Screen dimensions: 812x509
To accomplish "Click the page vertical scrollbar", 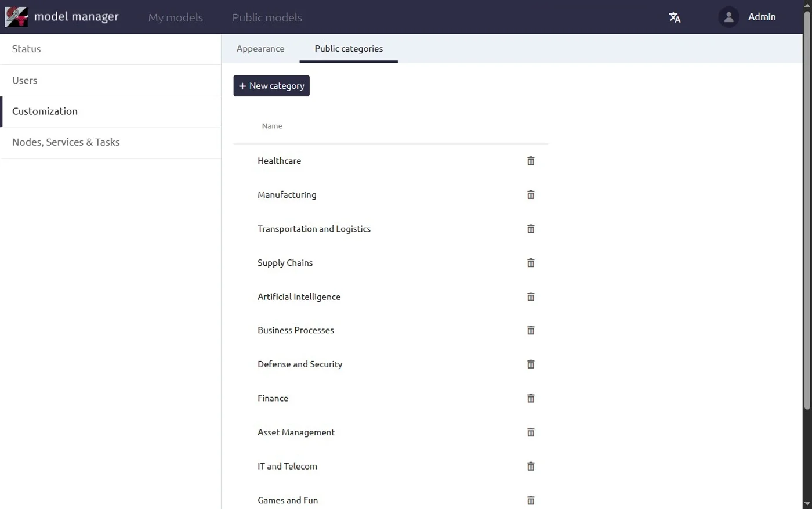I will pyautogui.click(x=807, y=209).
